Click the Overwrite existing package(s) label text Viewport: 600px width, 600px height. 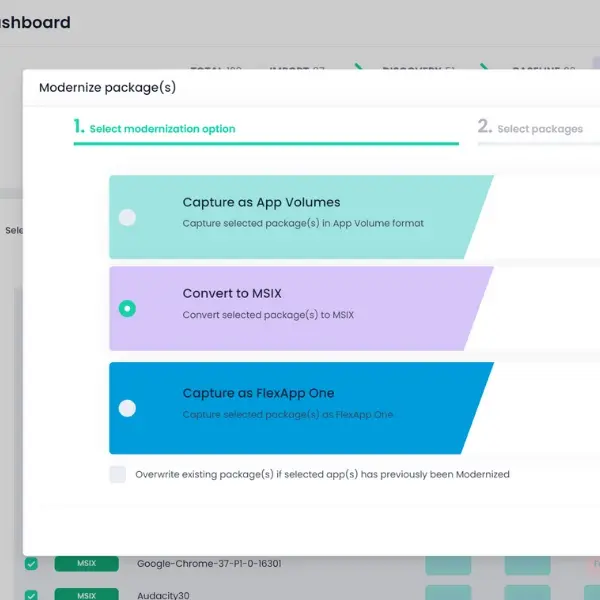[x=322, y=474]
